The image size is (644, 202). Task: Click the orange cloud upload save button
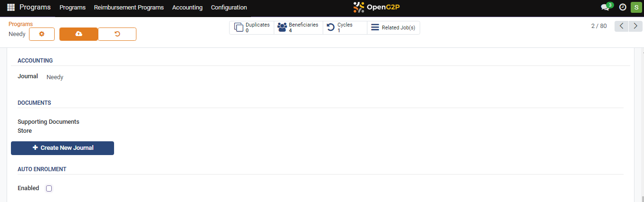coord(78,34)
